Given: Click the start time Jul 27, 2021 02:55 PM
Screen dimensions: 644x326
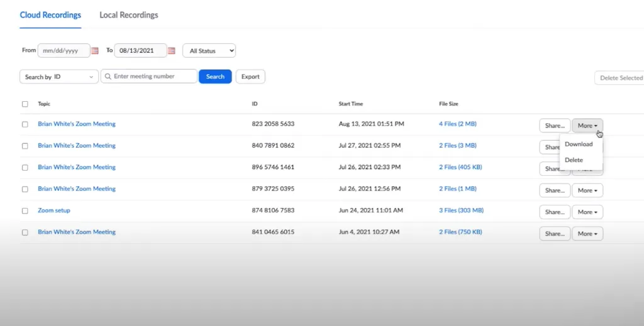Looking at the screenshot, I should click(x=370, y=146).
